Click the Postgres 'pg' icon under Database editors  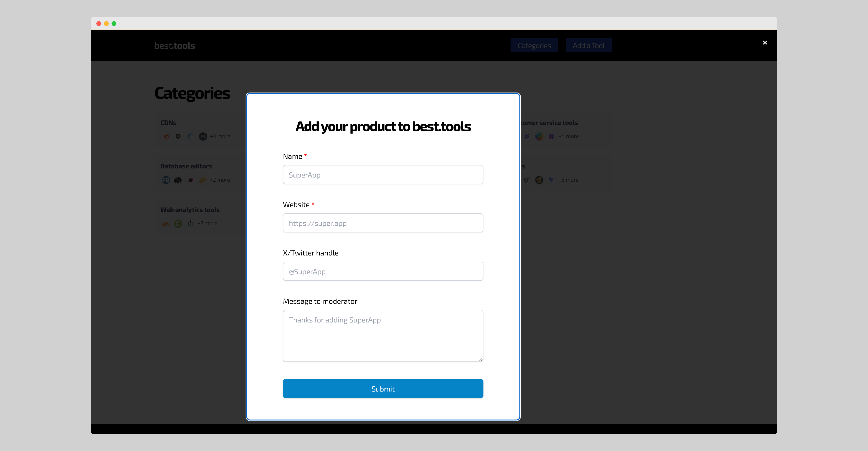[x=165, y=180]
